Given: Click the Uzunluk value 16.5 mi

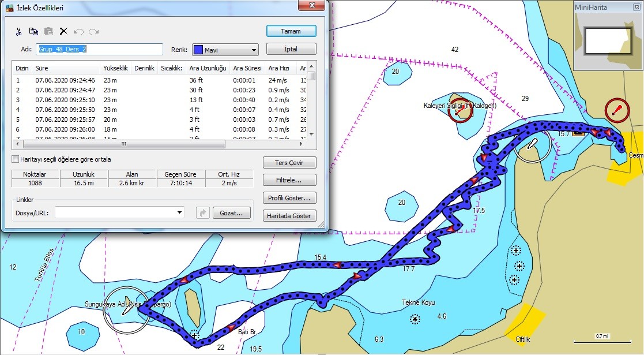Looking at the screenshot, I should [84, 183].
